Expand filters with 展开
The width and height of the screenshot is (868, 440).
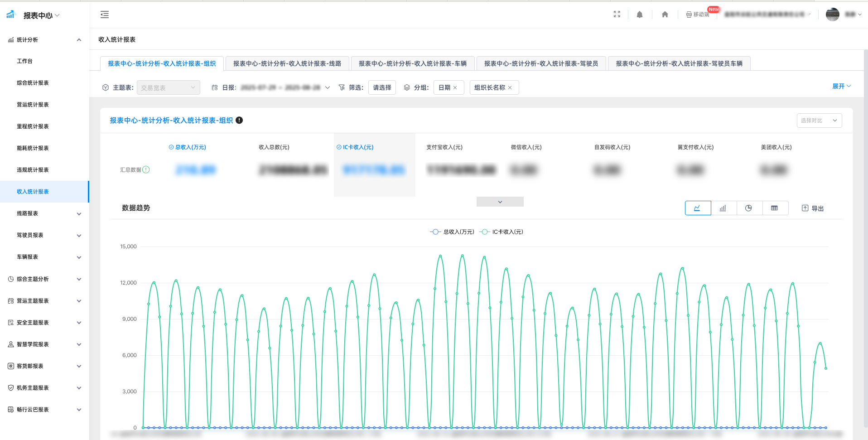tap(841, 86)
